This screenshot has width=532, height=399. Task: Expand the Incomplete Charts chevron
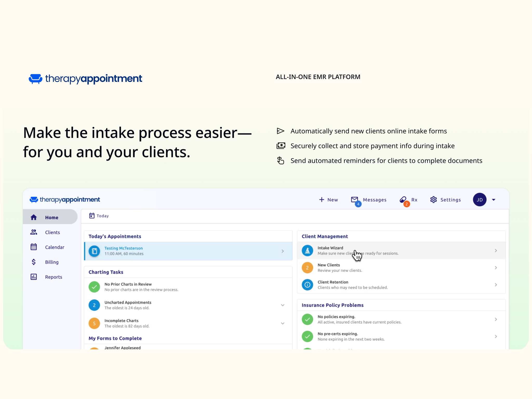[x=283, y=323]
